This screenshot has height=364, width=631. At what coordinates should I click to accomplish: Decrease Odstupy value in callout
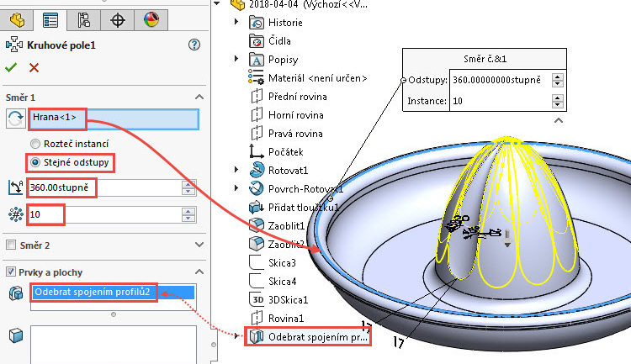(x=557, y=84)
